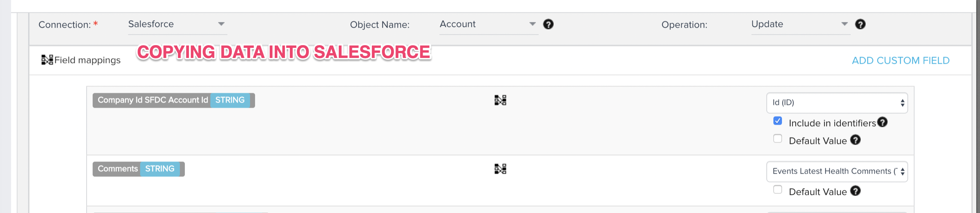Show Default Value help under Events Latest Health
This screenshot has width=980, height=213.
pyautogui.click(x=855, y=191)
